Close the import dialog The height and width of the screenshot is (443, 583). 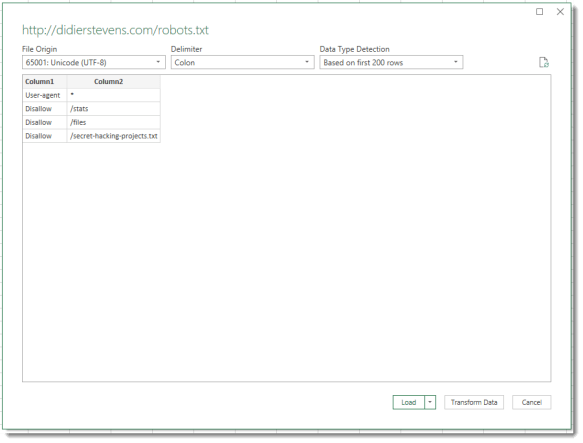click(x=560, y=12)
